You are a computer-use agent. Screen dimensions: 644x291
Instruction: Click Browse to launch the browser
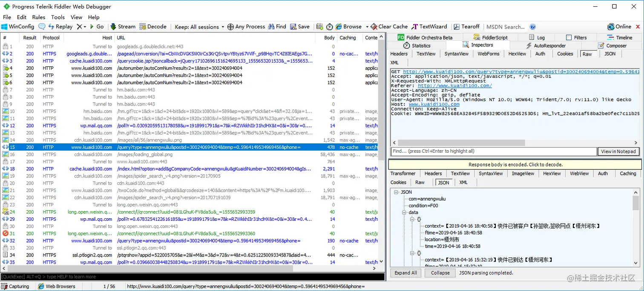(x=349, y=26)
